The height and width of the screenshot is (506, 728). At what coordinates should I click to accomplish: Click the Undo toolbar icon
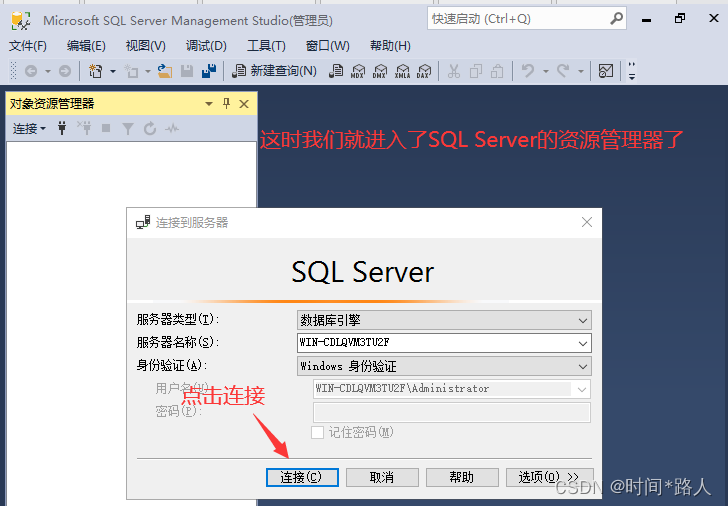point(528,71)
